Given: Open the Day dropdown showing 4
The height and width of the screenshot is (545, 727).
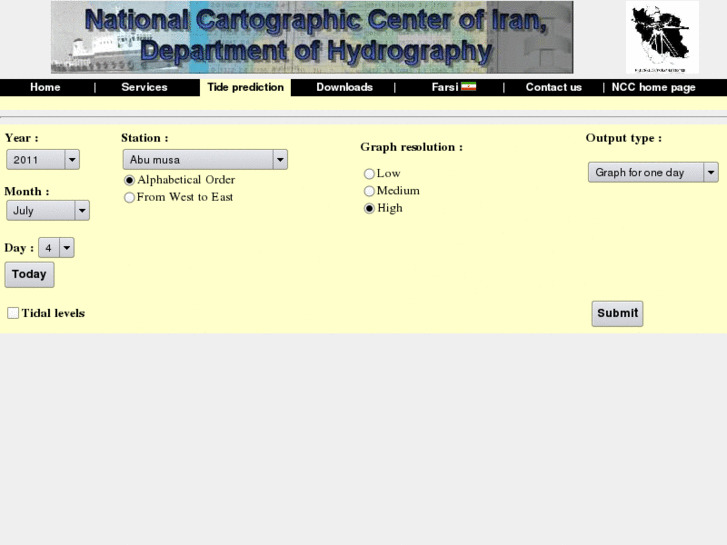Looking at the screenshot, I should 56,248.
